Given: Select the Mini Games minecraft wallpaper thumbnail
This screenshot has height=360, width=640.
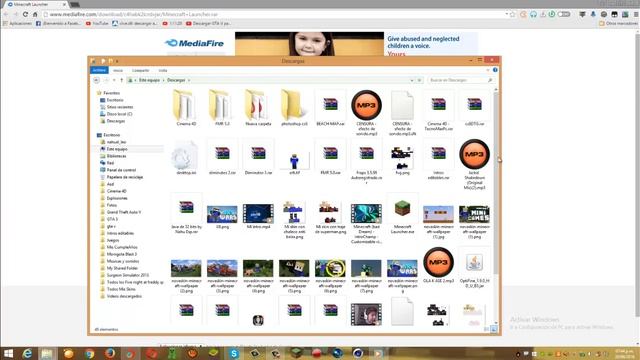Looking at the screenshot, I should click(x=474, y=221).
